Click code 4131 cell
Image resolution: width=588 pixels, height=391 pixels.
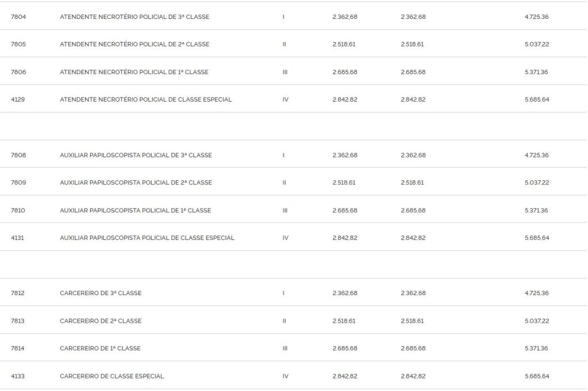18,238
